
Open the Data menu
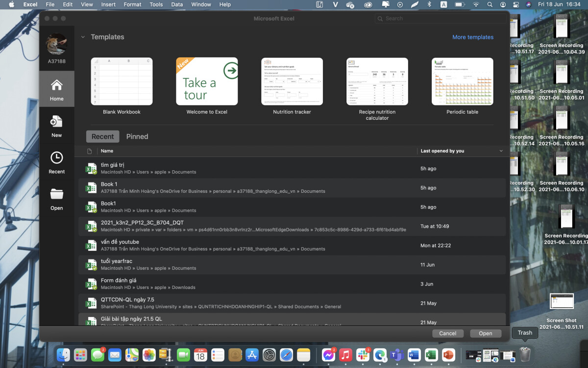click(177, 4)
